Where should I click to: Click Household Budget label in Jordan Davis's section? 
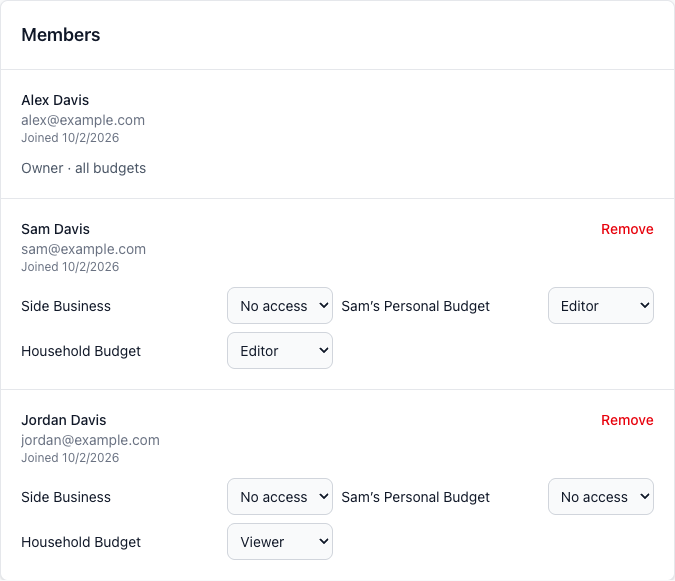(81, 542)
